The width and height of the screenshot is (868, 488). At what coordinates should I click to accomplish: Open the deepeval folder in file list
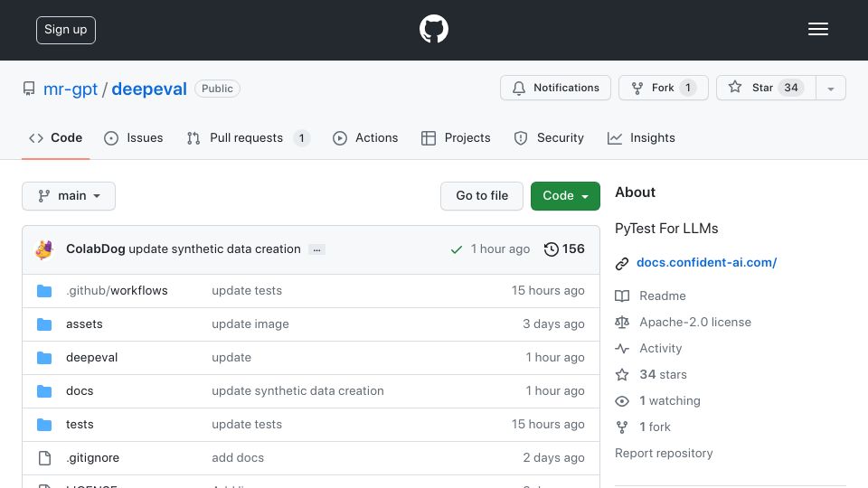(92, 358)
